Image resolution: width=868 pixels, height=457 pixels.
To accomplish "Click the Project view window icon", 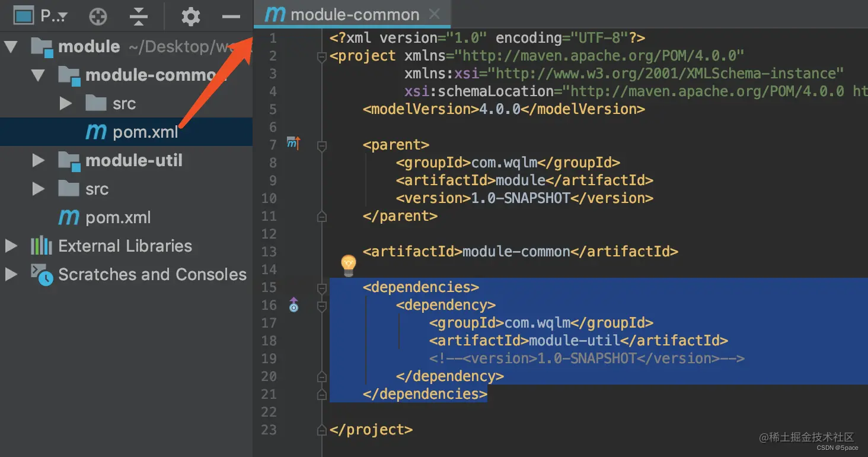I will click(23, 16).
